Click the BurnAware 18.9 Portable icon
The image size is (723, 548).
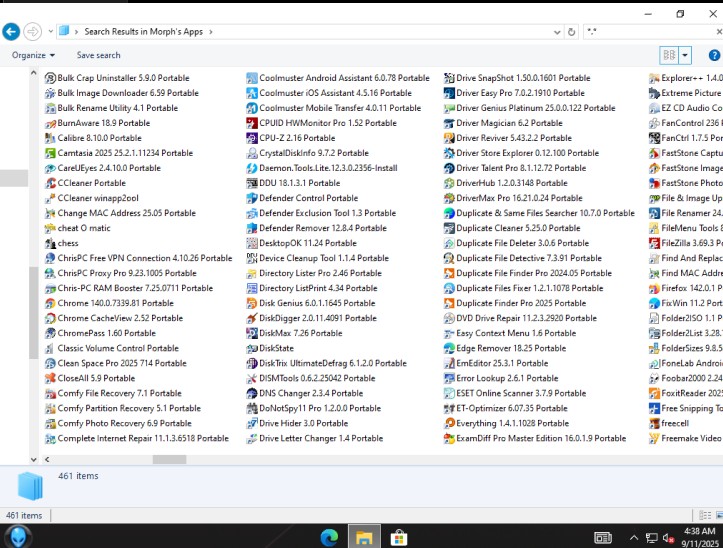tap(50, 123)
